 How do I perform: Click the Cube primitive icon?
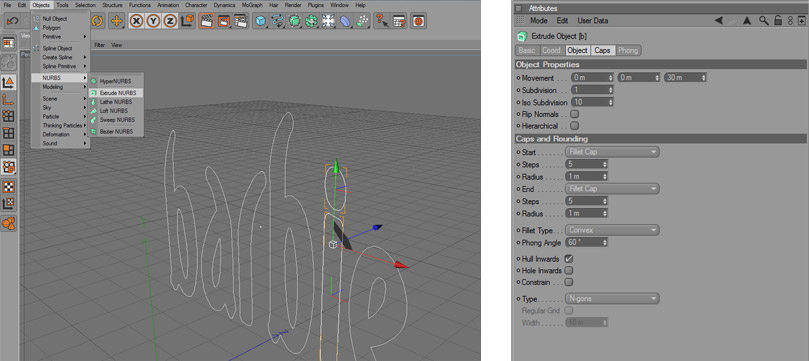pyautogui.click(x=261, y=21)
